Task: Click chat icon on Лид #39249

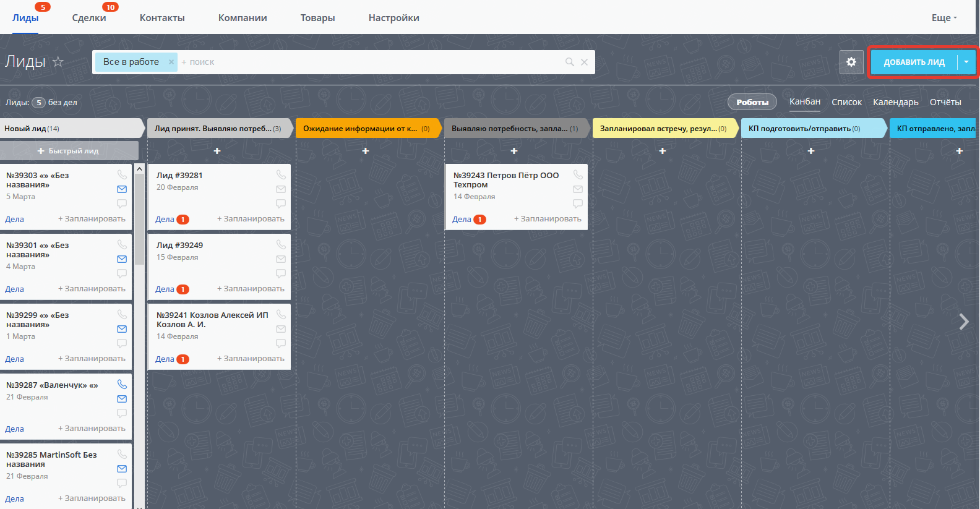Action: (281, 273)
